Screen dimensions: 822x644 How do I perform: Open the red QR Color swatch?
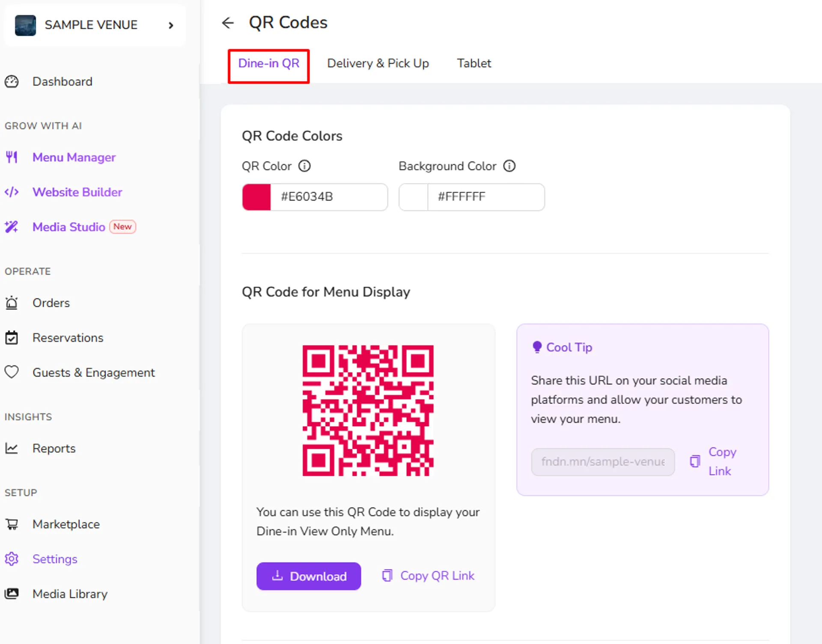click(256, 197)
